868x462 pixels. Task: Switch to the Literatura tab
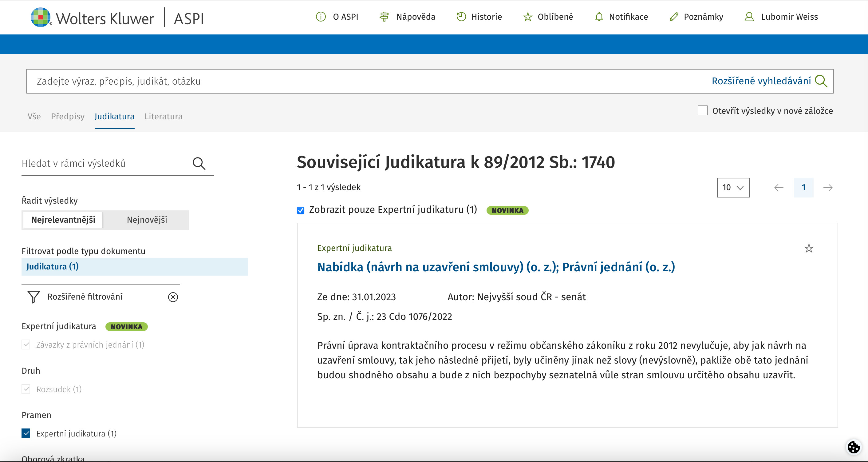[x=164, y=116]
